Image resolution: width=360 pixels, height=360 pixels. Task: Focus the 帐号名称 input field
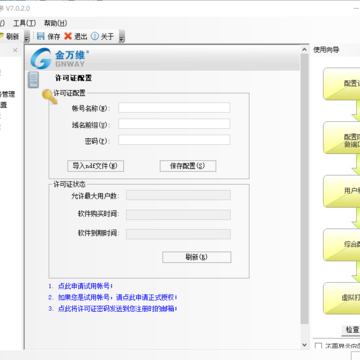click(174, 108)
